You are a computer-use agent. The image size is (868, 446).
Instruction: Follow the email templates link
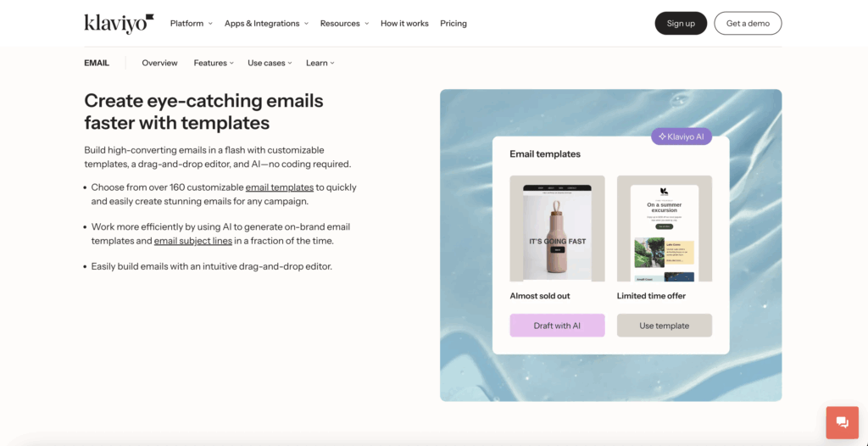(279, 187)
